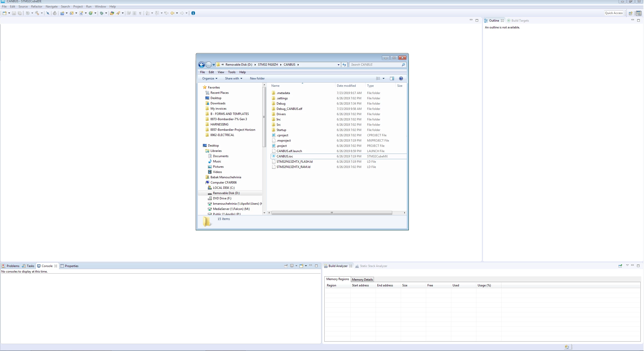The height and width of the screenshot is (351, 644).
Task: Switch to the Problems tab
Action: coord(11,266)
